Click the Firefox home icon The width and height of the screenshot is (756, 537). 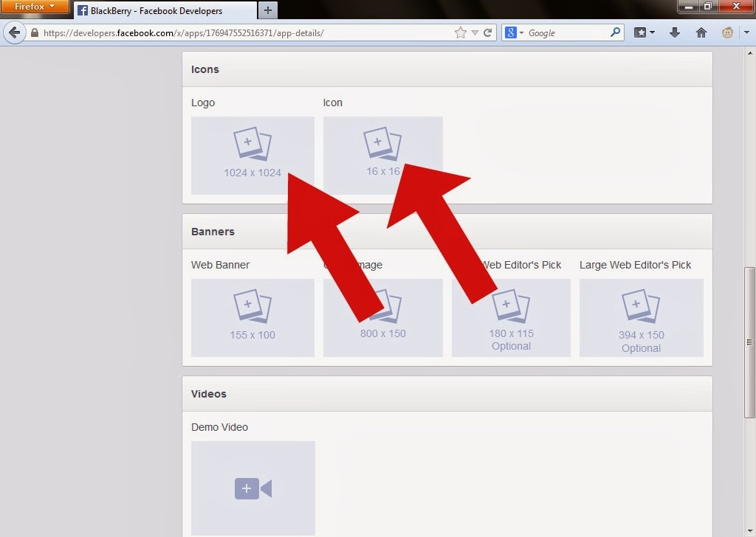point(700,32)
